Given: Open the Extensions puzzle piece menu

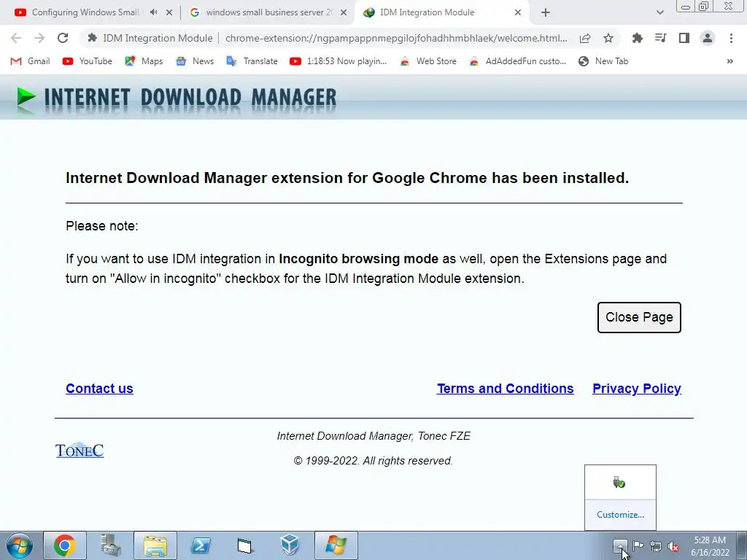Looking at the screenshot, I should click(637, 38).
